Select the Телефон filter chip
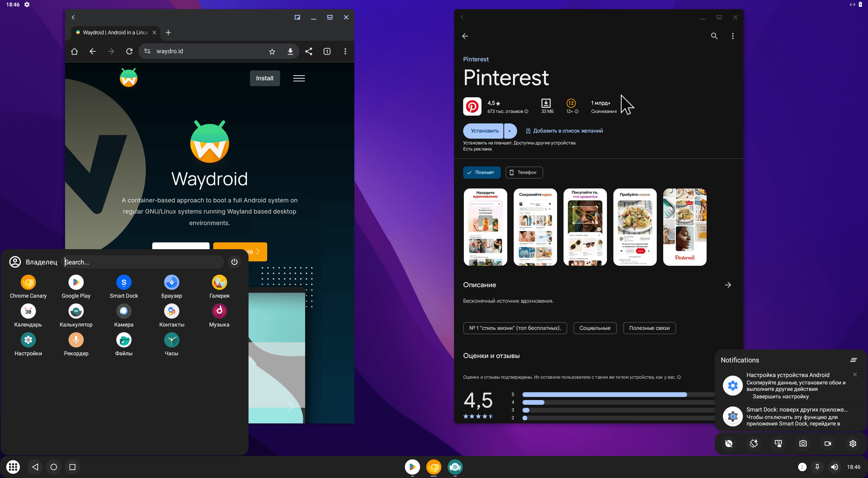 [x=524, y=173]
